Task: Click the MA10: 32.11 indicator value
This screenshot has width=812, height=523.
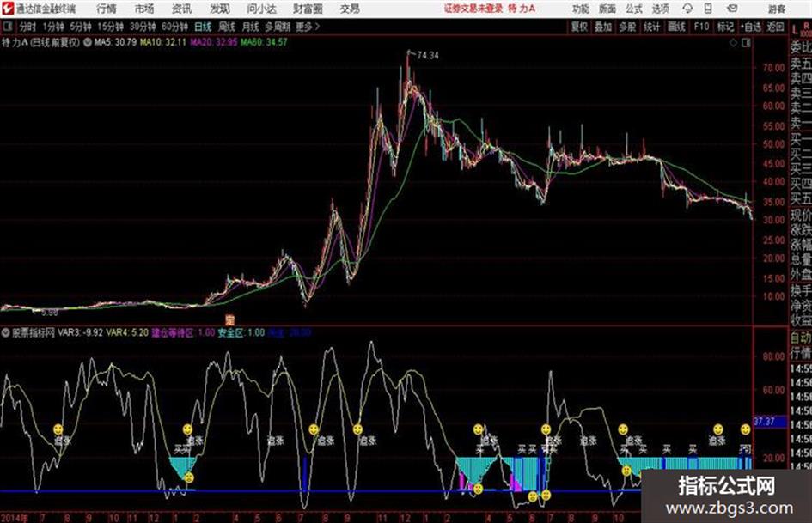Action: [162, 42]
